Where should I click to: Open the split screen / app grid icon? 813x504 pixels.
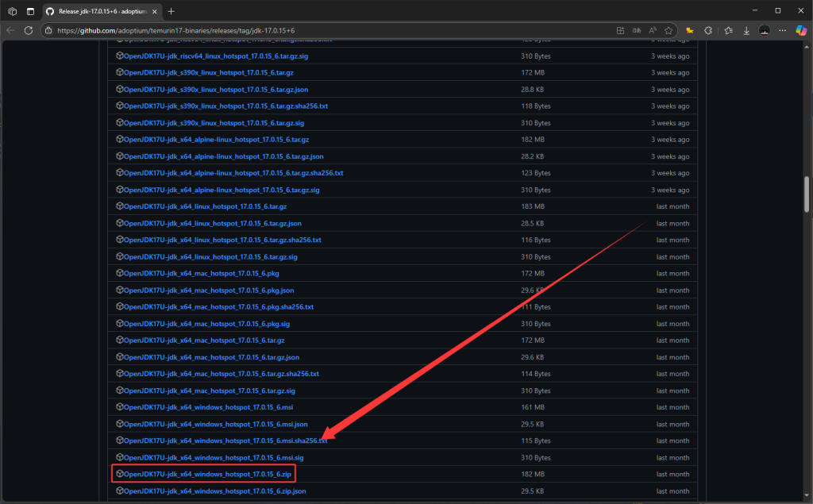(620, 31)
